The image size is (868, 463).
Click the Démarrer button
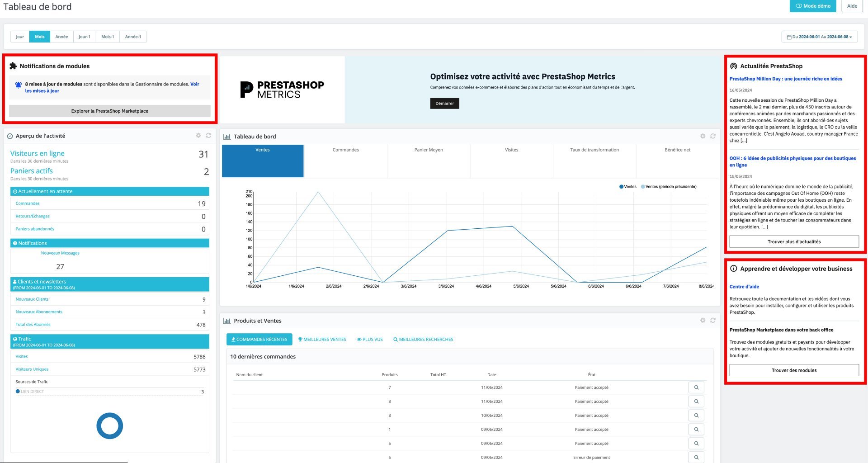coord(445,104)
